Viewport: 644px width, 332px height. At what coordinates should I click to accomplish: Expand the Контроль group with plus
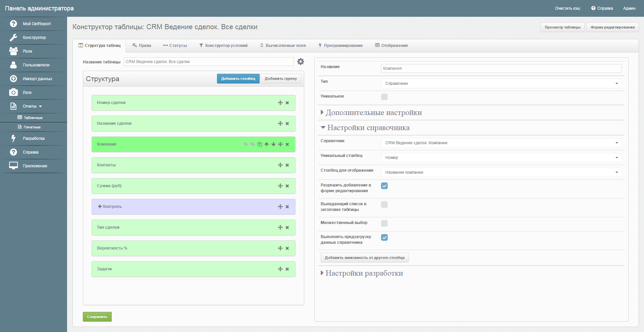click(100, 207)
